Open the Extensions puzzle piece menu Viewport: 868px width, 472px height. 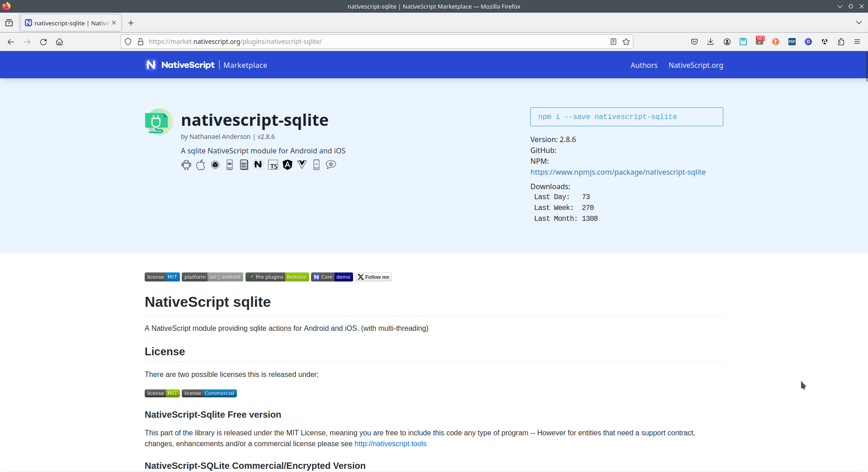841,42
